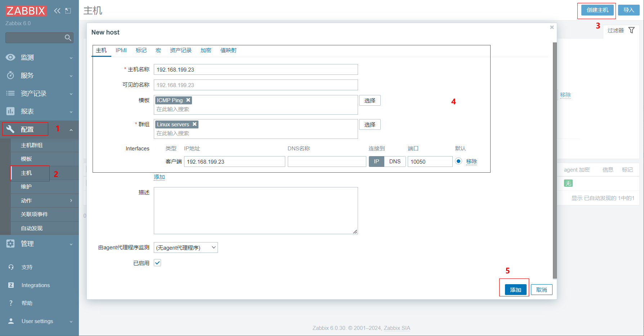Click 添加 link under Interfaces

[x=159, y=177]
